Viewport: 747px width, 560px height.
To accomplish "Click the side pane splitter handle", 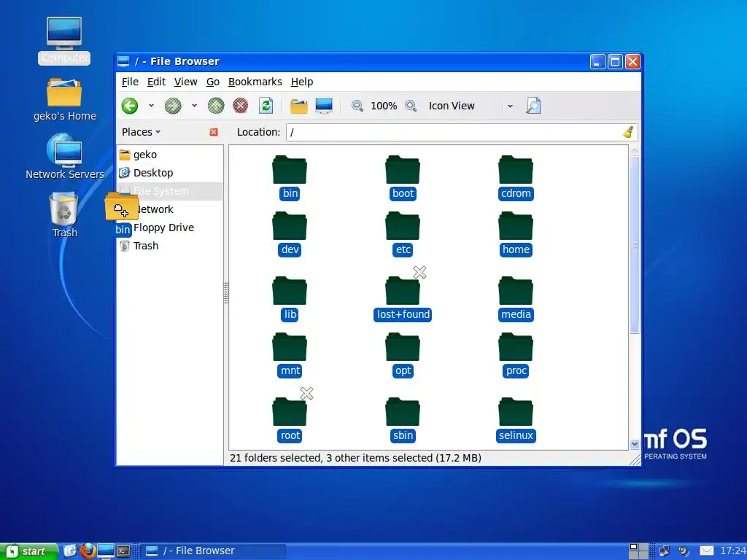I will pos(226,292).
